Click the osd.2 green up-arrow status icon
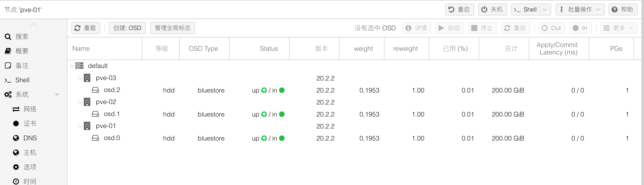The width and height of the screenshot is (644, 185). pos(264,90)
